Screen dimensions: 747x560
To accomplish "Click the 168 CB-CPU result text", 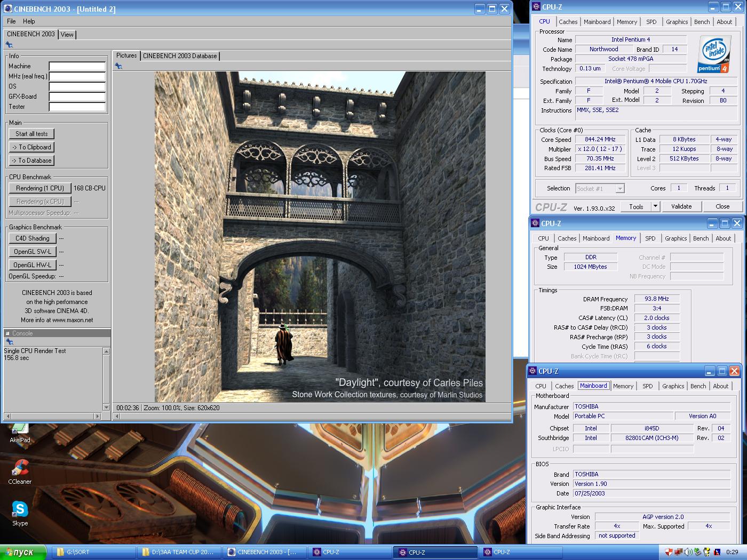I will click(x=90, y=188).
